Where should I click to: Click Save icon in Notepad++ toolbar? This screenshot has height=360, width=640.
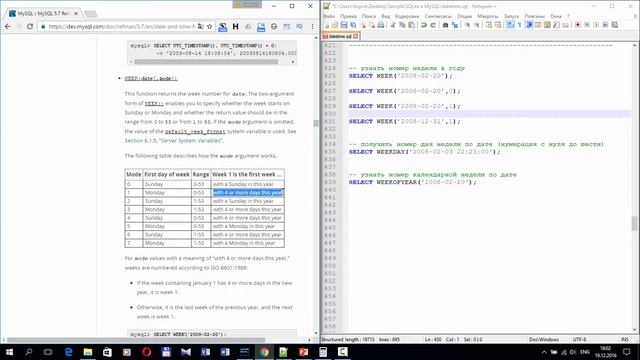coord(344,25)
